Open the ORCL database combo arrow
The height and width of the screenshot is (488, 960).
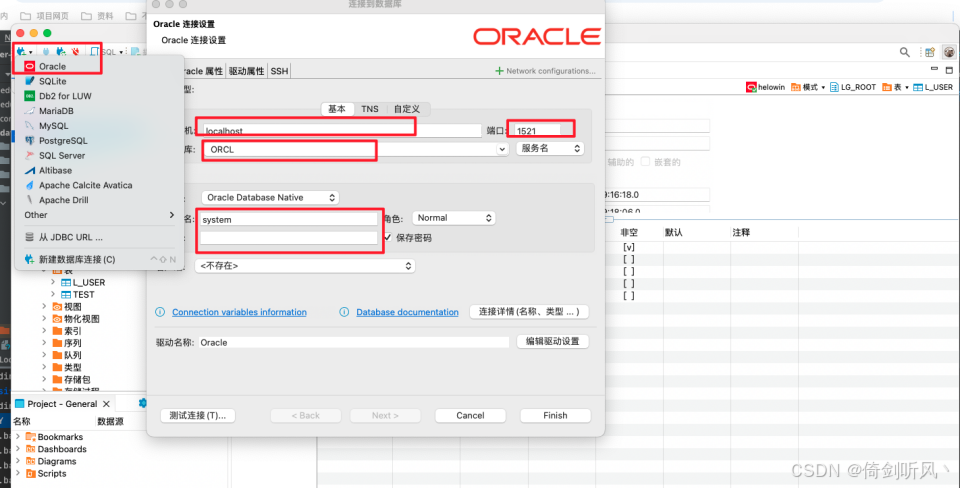(x=502, y=149)
